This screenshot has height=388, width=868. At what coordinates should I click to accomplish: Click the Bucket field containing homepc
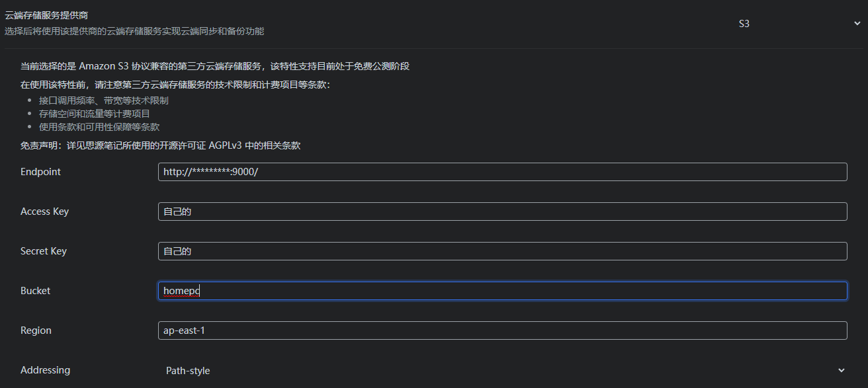tap(502, 291)
